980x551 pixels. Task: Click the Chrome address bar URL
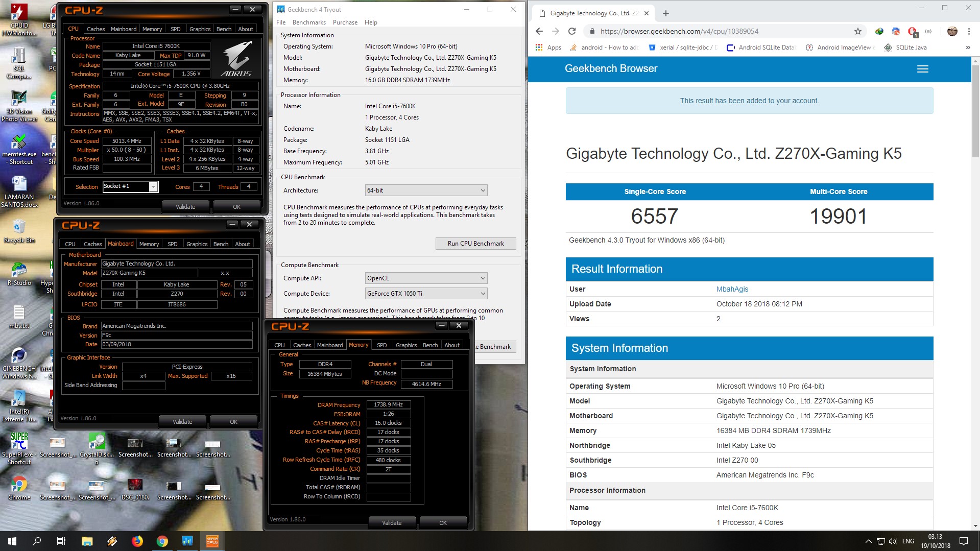[x=679, y=31]
